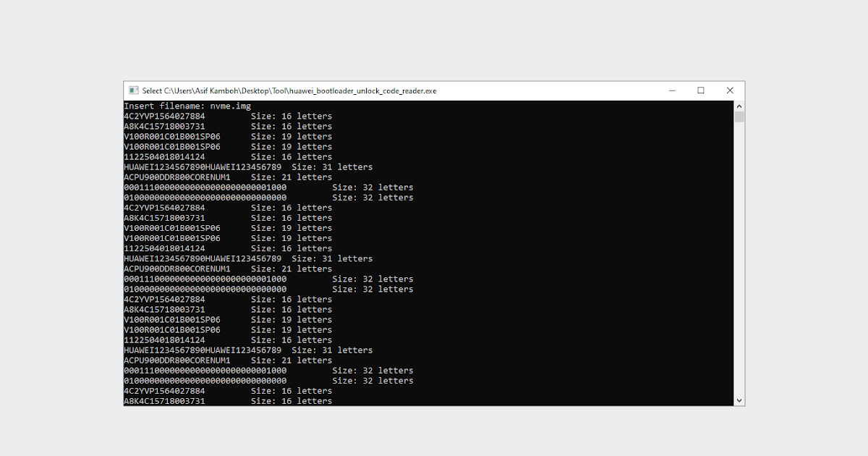Click the scrollbar up arrow in console

(739, 106)
